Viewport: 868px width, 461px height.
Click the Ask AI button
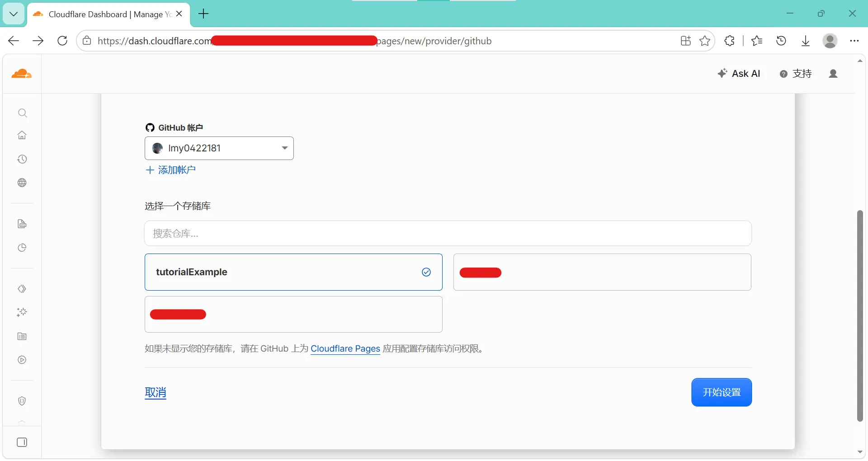pyautogui.click(x=739, y=74)
